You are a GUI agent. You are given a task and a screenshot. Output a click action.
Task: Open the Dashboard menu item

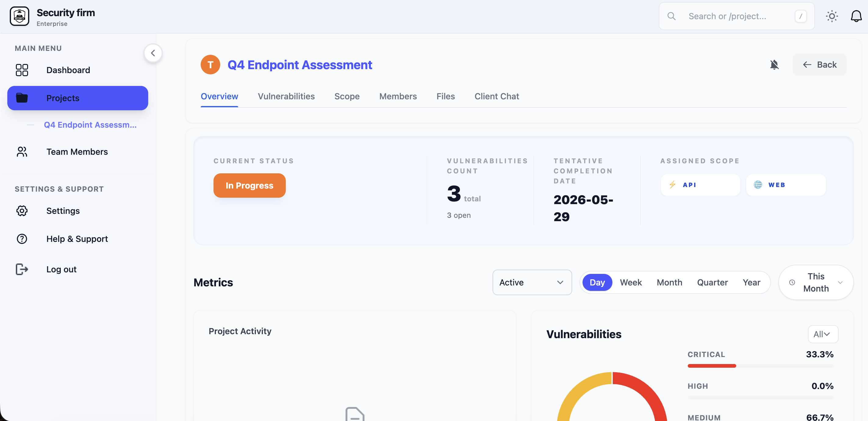77,70
